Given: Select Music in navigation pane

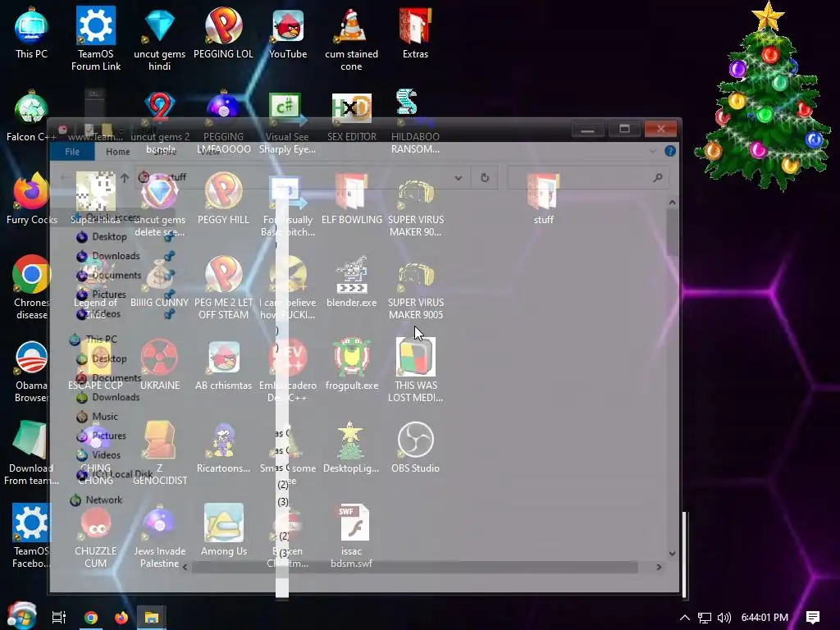Looking at the screenshot, I should tap(104, 416).
